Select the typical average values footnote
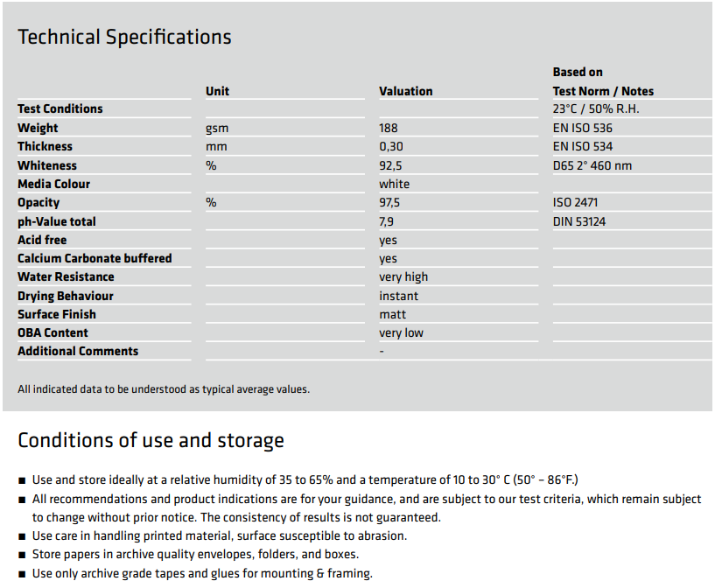715x588 pixels. pos(164,389)
